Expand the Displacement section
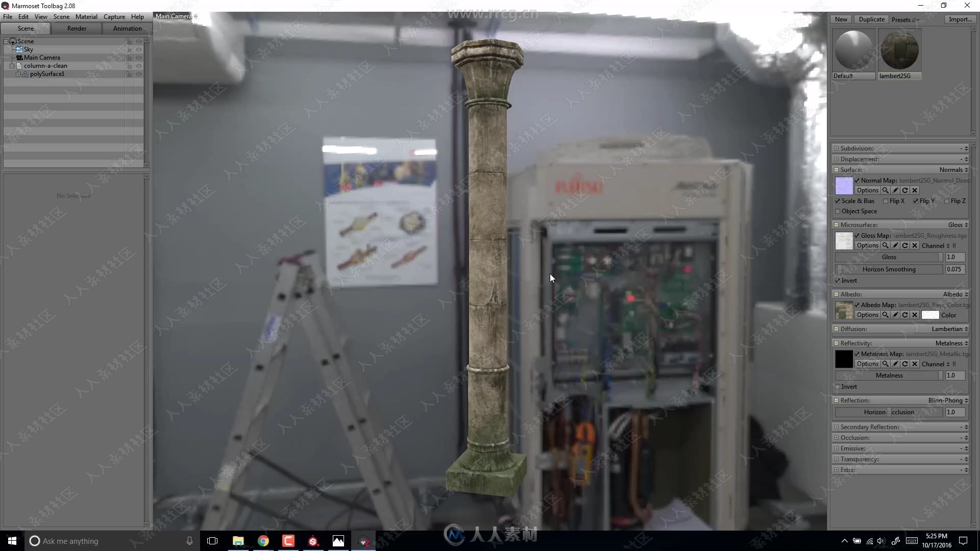Image resolution: width=980 pixels, height=551 pixels. click(x=836, y=159)
